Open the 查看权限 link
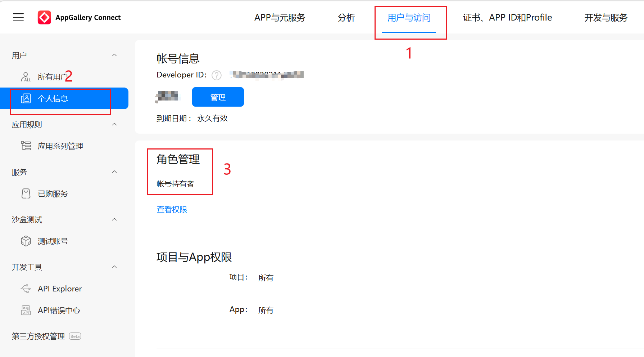This screenshot has height=357, width=644. (x=172, y=210)
